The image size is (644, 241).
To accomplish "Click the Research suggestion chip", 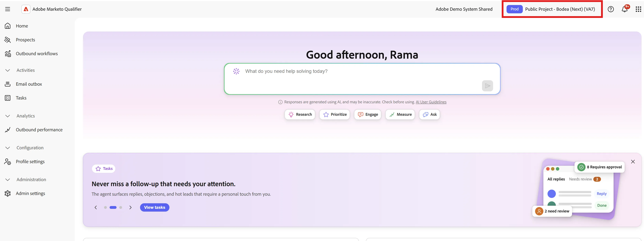I will (300, 114).
